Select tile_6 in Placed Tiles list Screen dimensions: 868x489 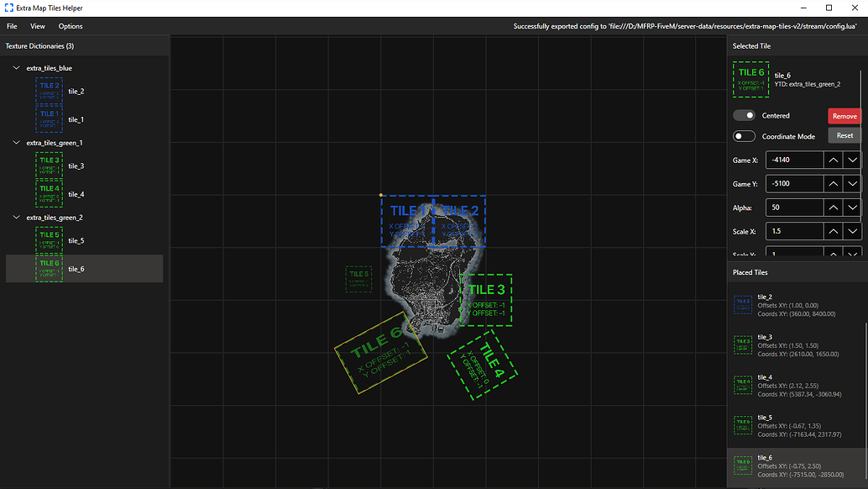coord(796,465)
